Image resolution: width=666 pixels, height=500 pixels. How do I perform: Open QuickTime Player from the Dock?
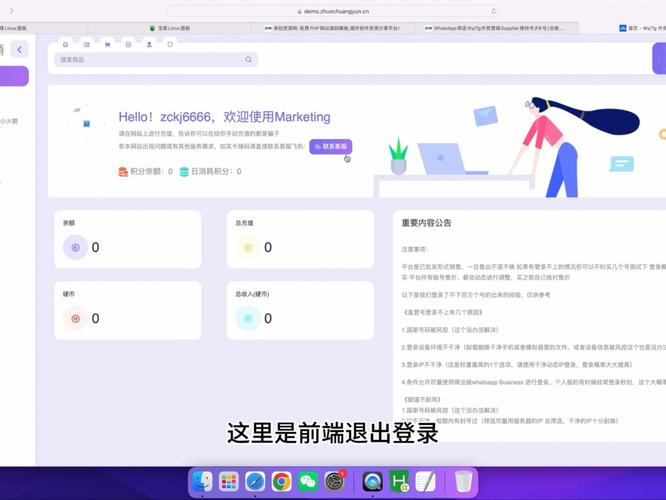pos(373,482)
